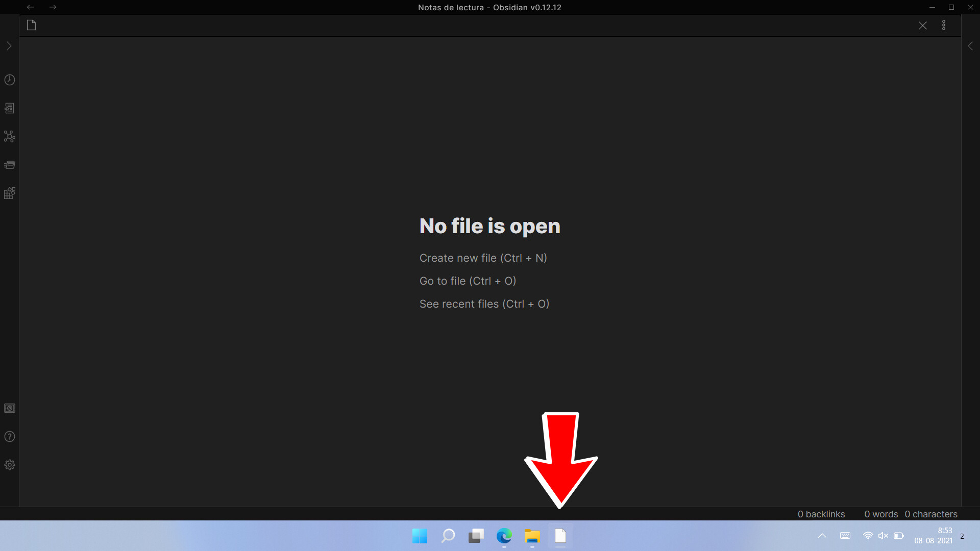Open another vault icon
The image size is (980, 551).
[10, 408]
